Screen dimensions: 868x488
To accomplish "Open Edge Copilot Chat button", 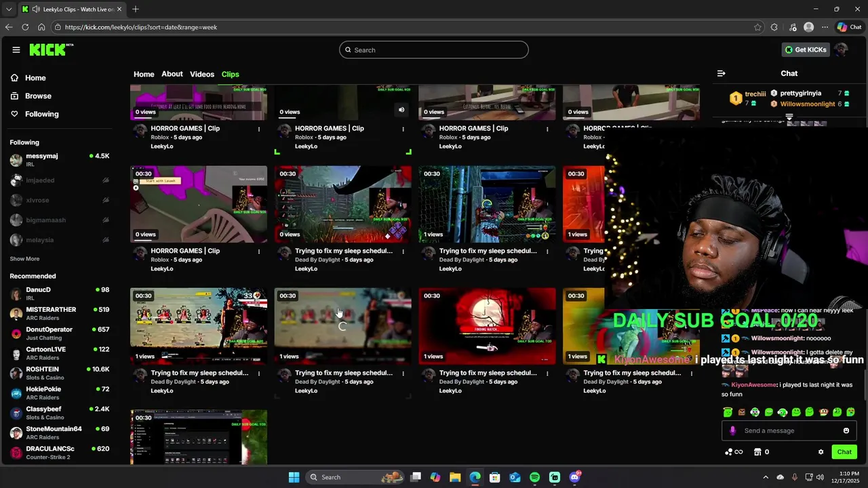I will [x=849, y=27].
